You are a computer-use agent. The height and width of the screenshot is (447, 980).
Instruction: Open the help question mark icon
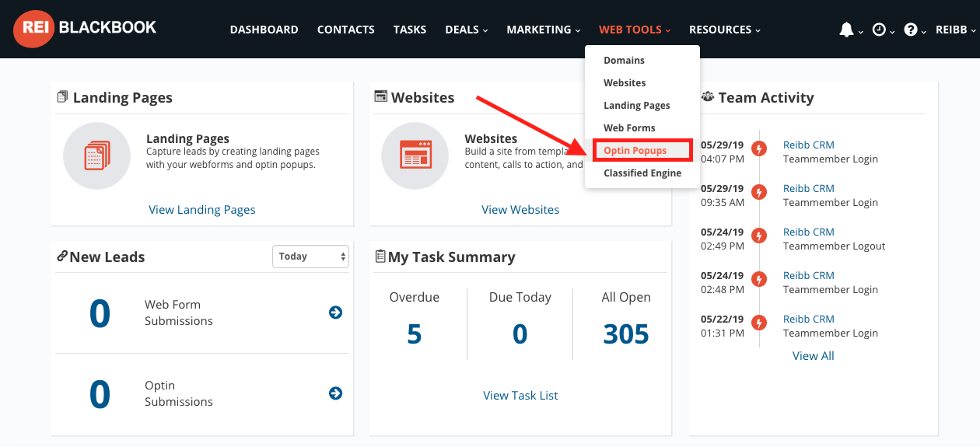tap(911, 30)
